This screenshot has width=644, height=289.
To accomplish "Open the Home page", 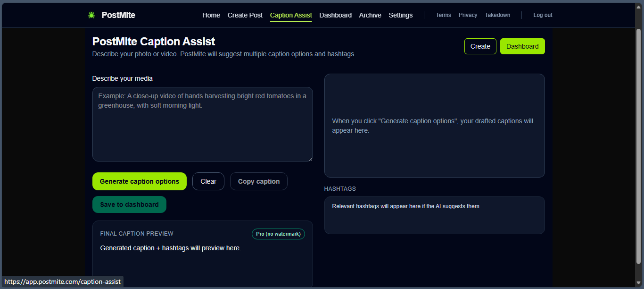I will [x=211, y=15].
